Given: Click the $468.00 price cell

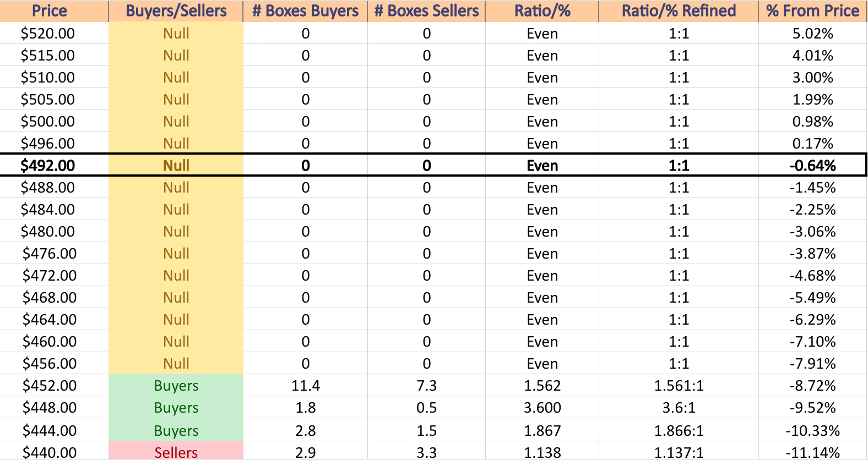Looking at the screenshot, I should [x=54, y=298].
